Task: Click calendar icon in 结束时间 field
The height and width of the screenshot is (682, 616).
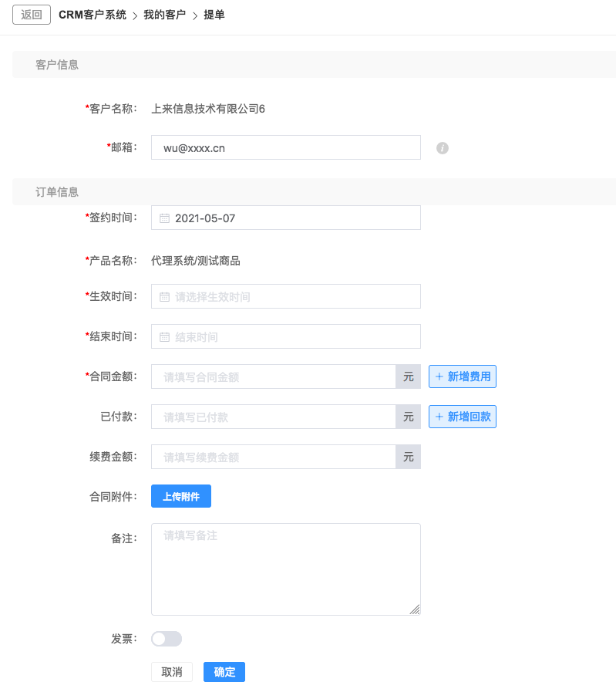Action: pyautogui.click(x=164, y=336)
